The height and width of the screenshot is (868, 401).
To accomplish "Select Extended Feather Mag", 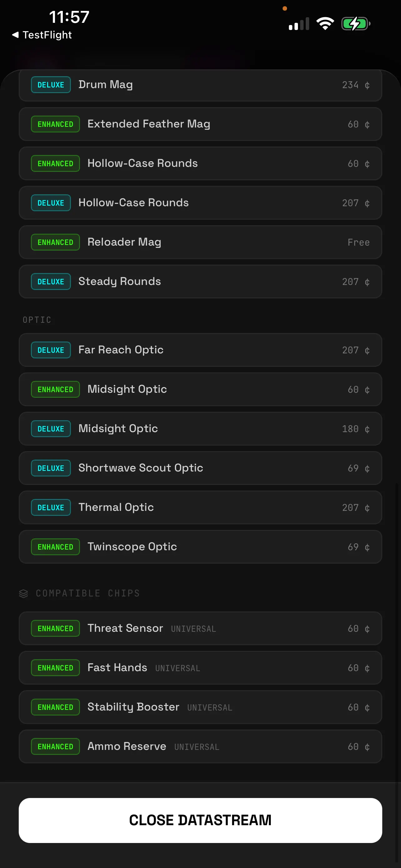I will pyautogui.click(x=200, y=124).
